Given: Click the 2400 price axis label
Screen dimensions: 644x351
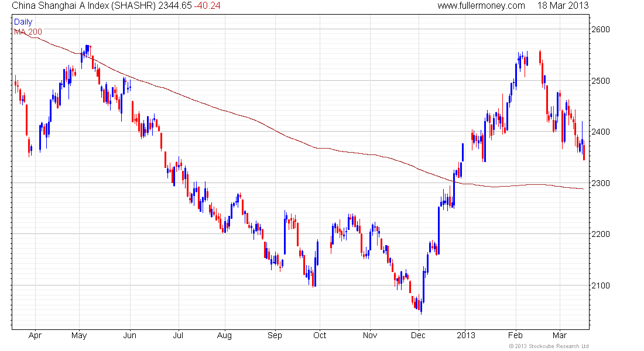Looking at the screenshot, I should pos(601,132).
